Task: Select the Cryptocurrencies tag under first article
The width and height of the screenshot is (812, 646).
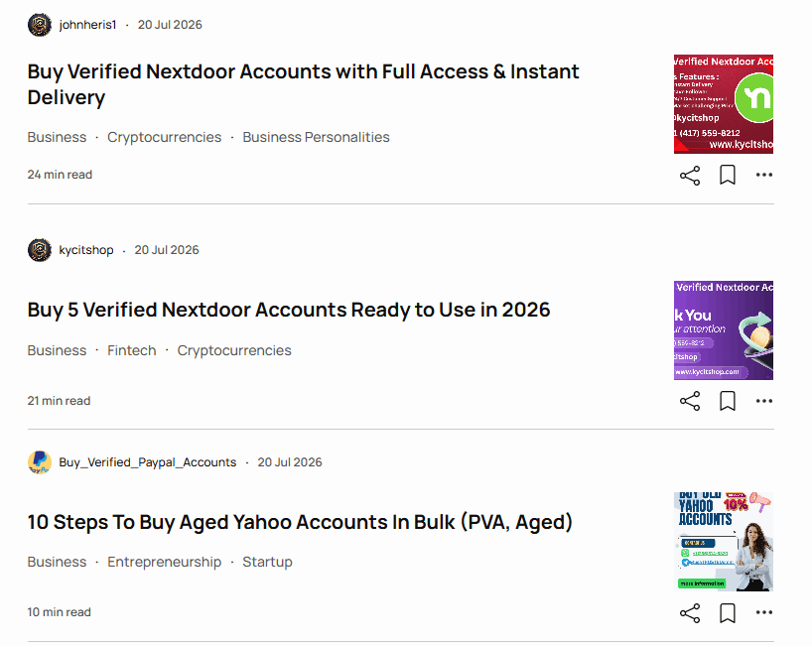Action: click(164, 137)
